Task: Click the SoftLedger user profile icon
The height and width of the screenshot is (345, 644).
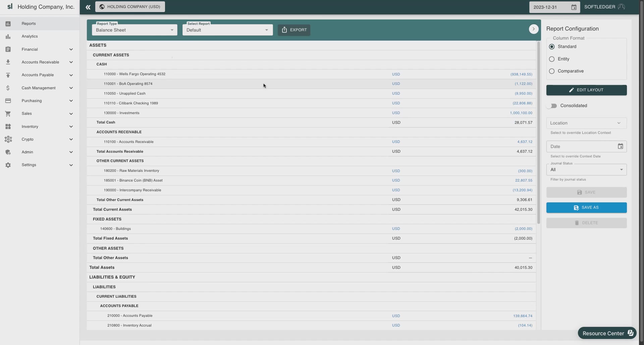Action: (x=621, y=7)
